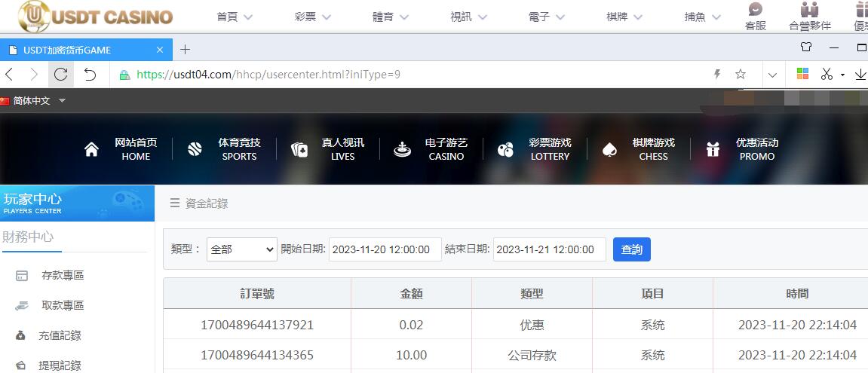Click the 棋牌游戏 CHESS nav item
Screen dimensions: 868x373
tap(638, 149)
